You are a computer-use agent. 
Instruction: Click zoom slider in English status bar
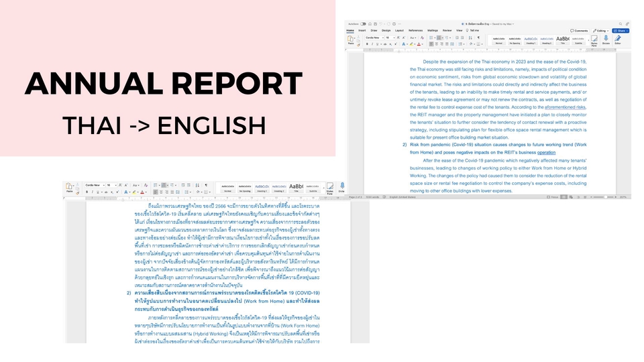604,197
